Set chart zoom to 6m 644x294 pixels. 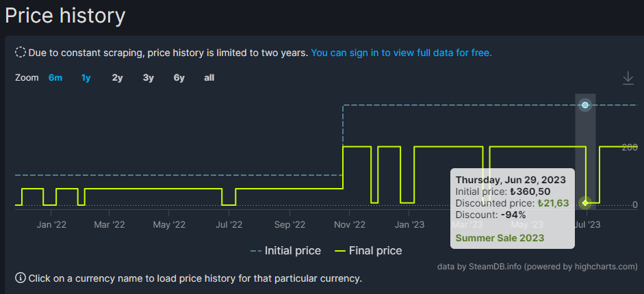coord(55,78)
